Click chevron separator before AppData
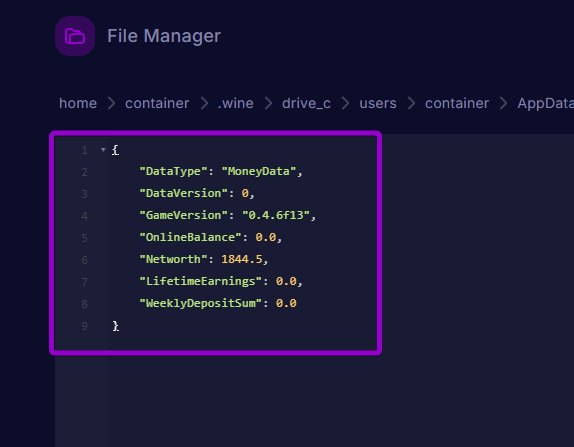The height and width of the screenshot is (447, 574). pyautogui.click(x=503, y=103)
